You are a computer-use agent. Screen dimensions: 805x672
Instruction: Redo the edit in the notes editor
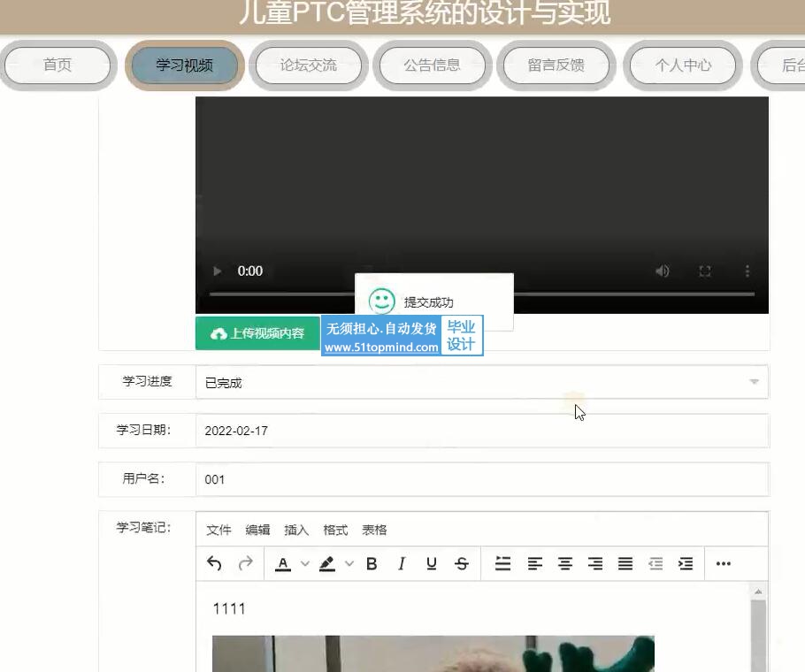pos(245,563)
